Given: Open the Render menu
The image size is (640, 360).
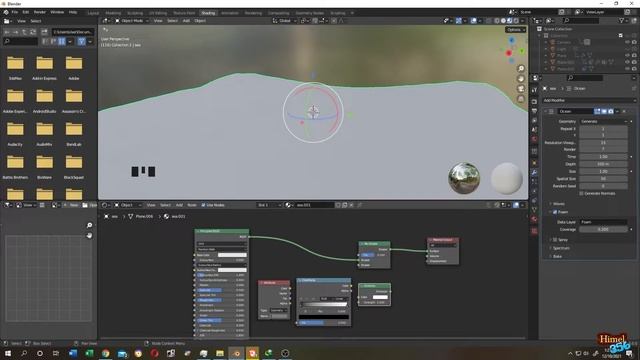Looking at the screenshot, I should pyautogui.click(x=40, y=12).
